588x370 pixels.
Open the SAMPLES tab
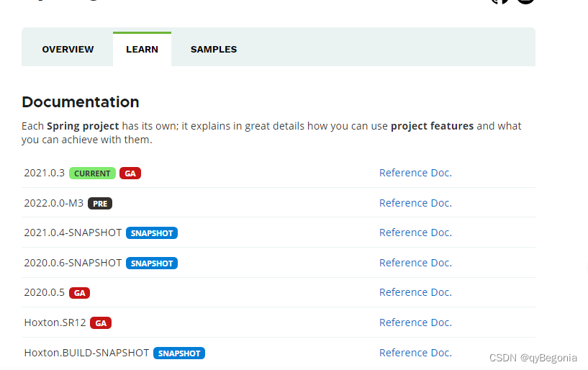214,49
